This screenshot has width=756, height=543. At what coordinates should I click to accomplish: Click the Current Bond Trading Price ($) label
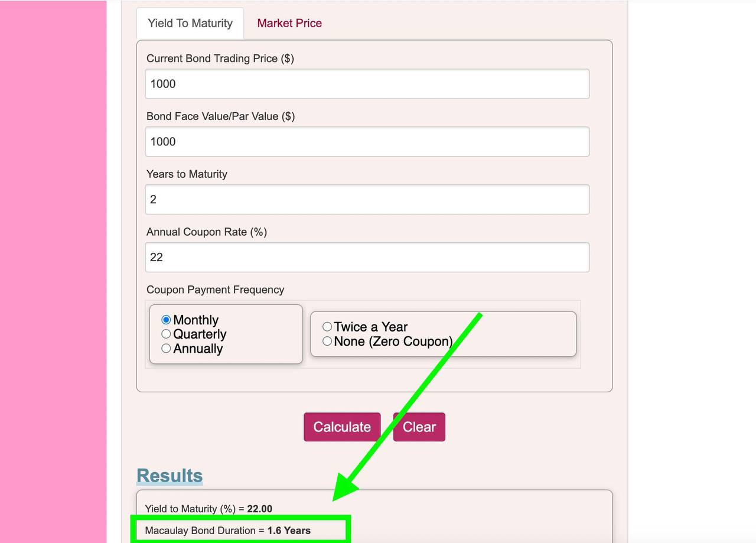[220, 58]
